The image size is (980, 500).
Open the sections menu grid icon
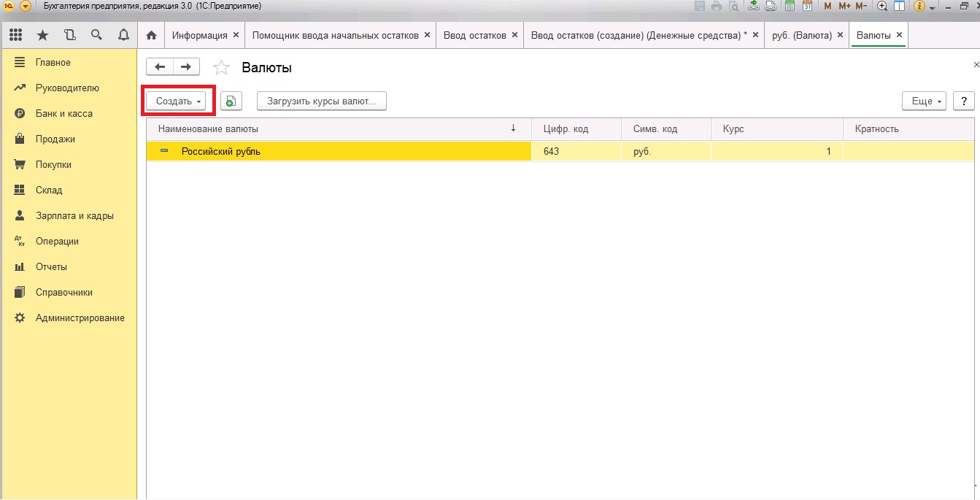click(15, 35)
